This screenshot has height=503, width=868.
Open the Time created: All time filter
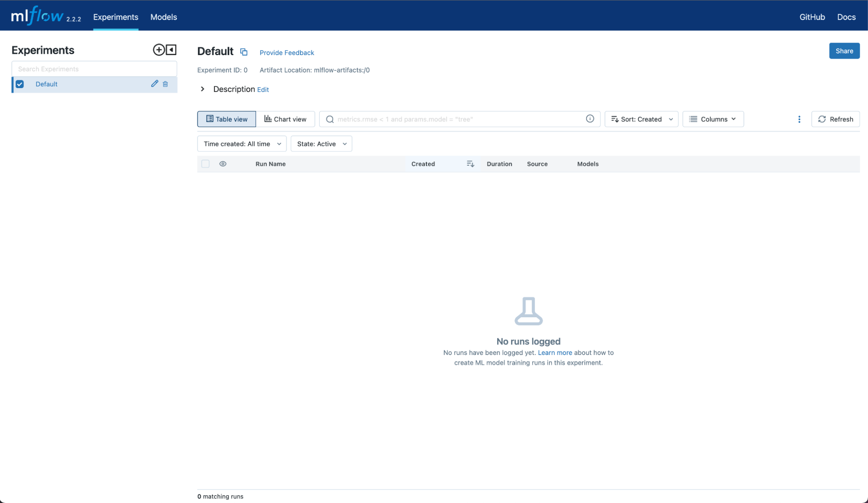(x=242, y=144)
